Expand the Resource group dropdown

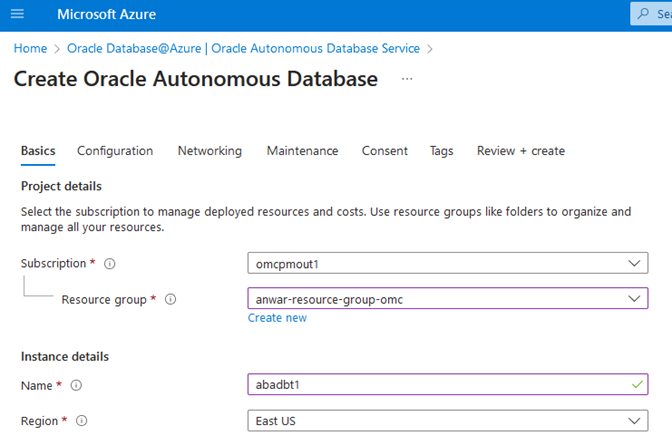click(633, 299)
